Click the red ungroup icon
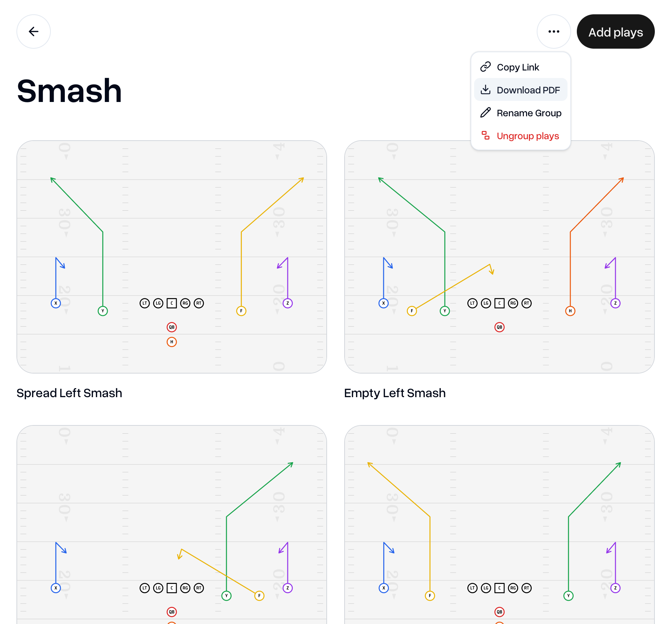672x624 pixels. point(486,136)
